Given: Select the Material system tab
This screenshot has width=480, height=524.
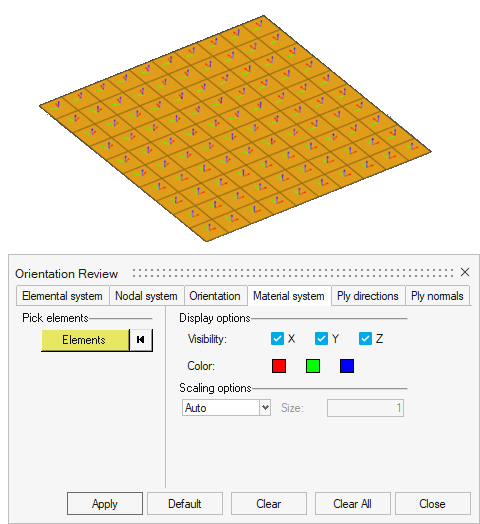Looking at the screenshot, I should click(x=289, y=296).
